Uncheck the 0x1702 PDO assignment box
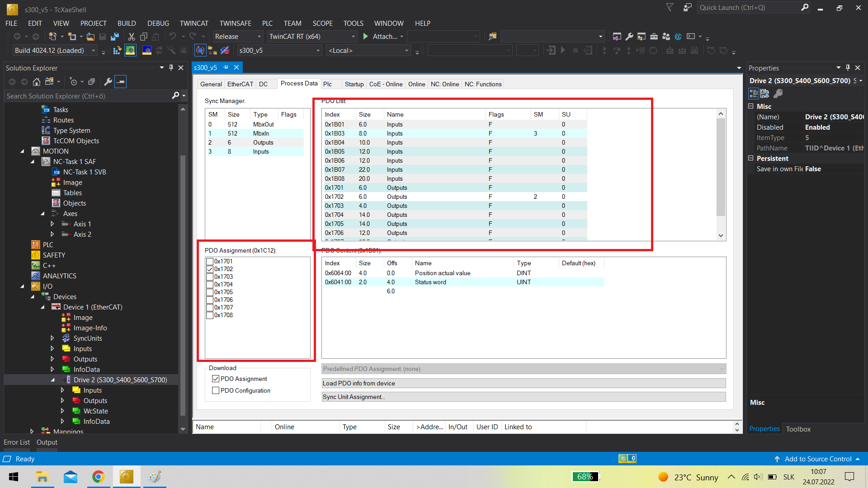Screen dimensions: 868x488 (x=210, y=269)
